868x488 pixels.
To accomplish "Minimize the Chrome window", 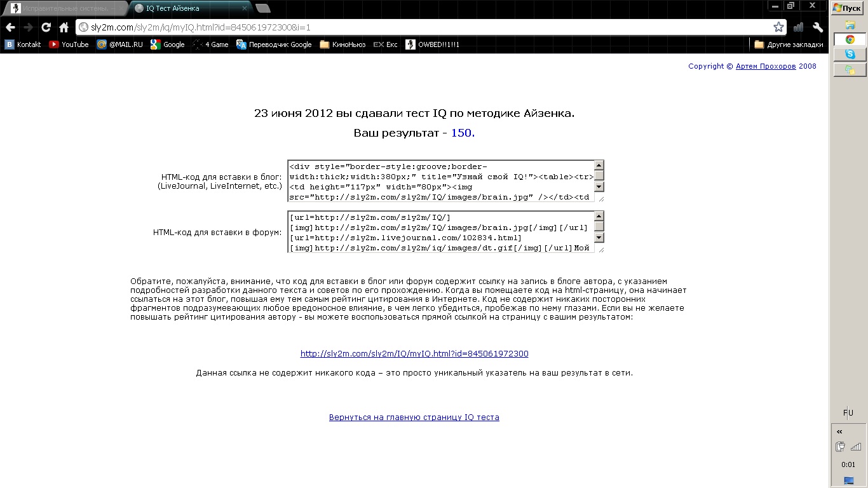I will (773, 5).
